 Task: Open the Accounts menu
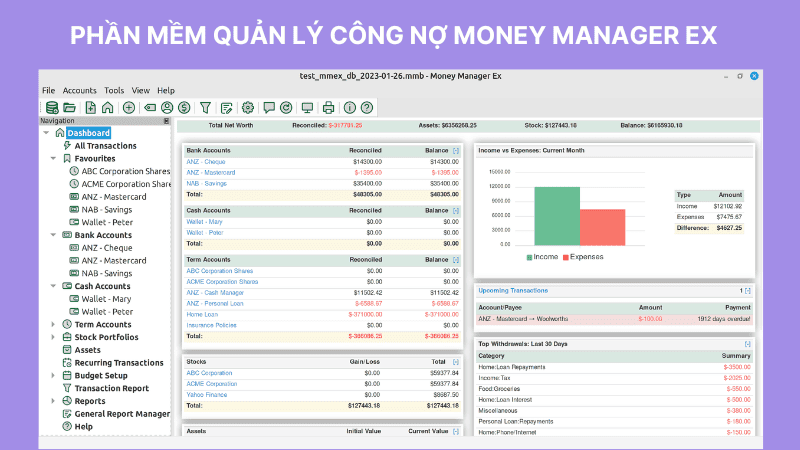click(x=80, y=90)
